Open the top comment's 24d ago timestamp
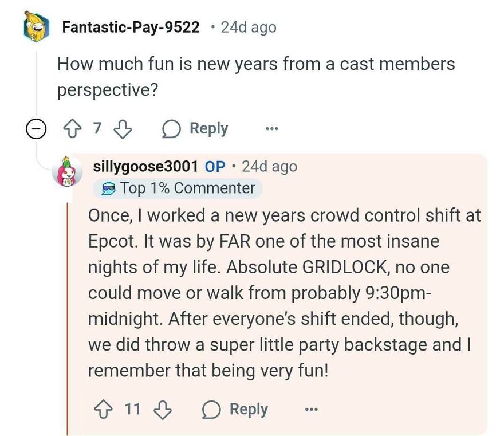This screenshot has width=504, height=436. [x=249, y=27]
